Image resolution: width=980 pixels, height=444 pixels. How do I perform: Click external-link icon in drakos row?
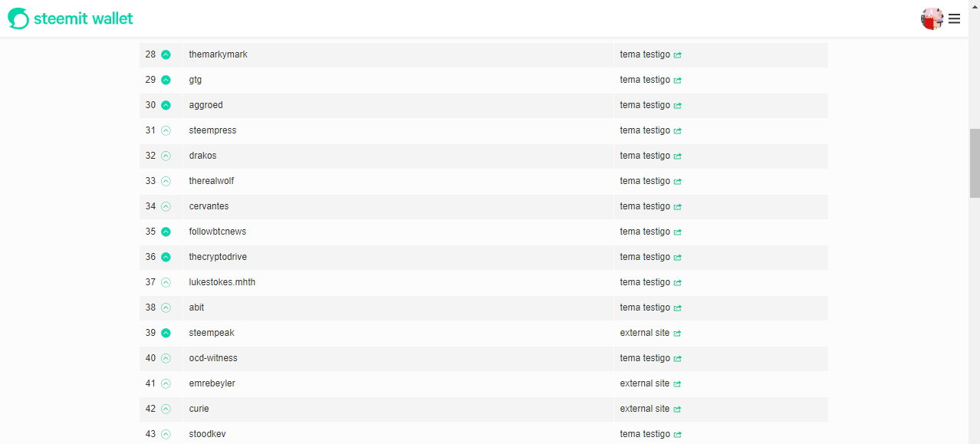pyautogui.click(x=678, y=156)
